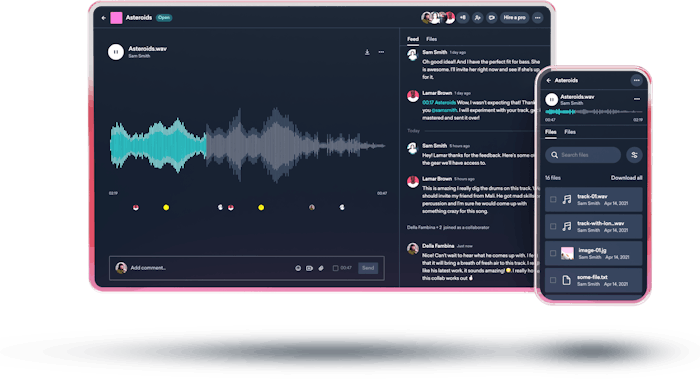Download the Asteroids.wav file using the download icon

367,52
